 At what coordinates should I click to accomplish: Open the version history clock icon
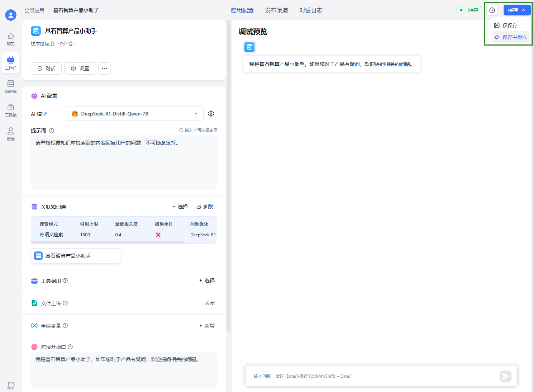pos(492,10)
